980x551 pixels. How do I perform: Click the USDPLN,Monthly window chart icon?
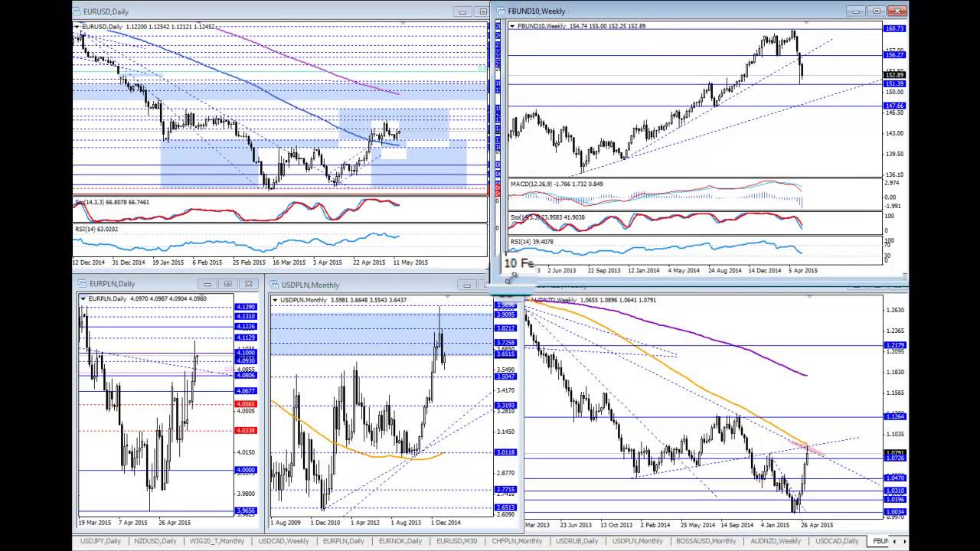click(x=275, y=285)
